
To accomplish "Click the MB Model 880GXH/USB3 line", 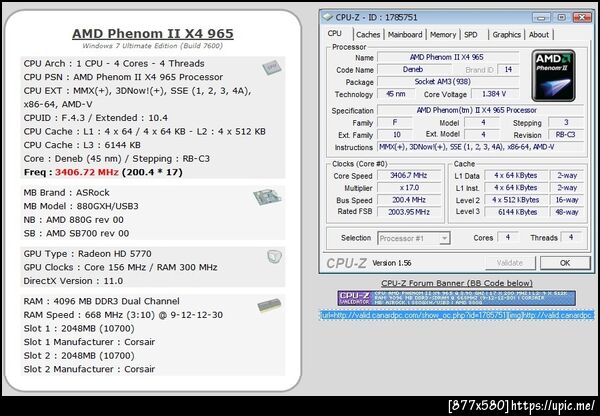I will 81,206.
